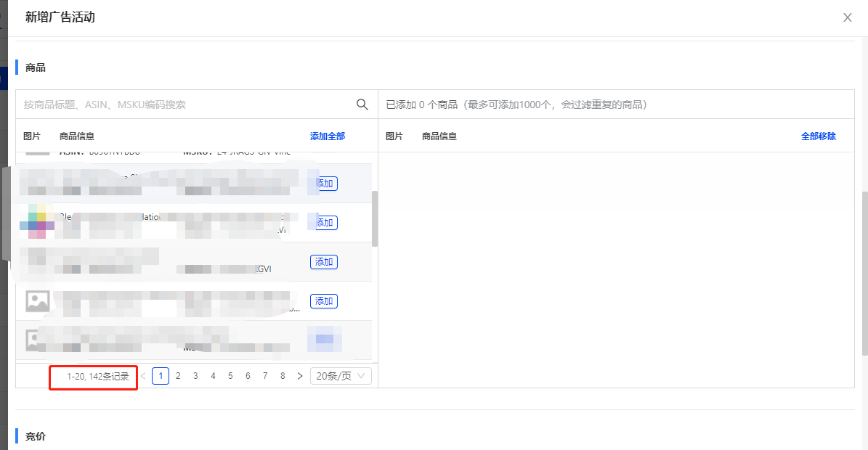868x450 pixels.
Task: Click 添加 beside the fully visible image placeholder
Action: (324, 301)
